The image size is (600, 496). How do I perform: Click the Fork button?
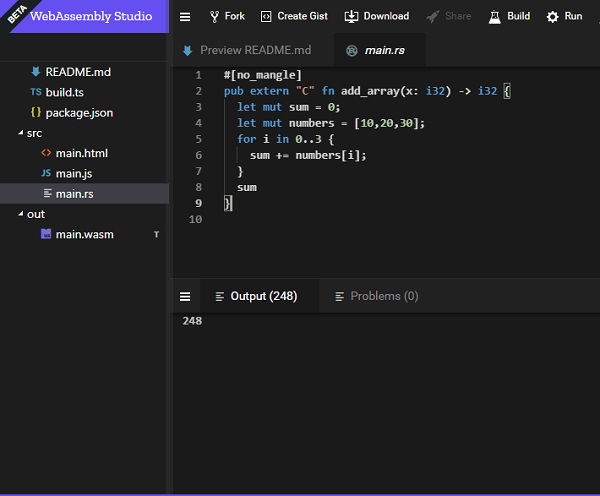tap(227, 17)
